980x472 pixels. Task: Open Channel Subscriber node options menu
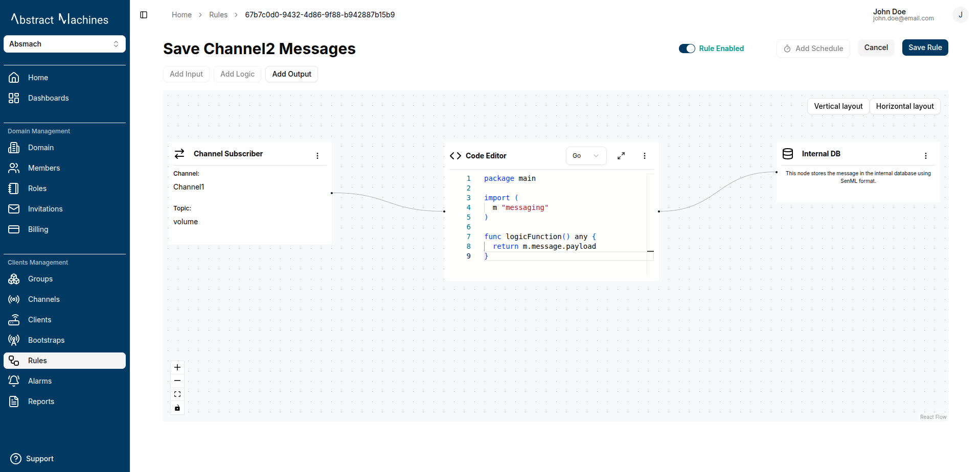click(317, 156)
